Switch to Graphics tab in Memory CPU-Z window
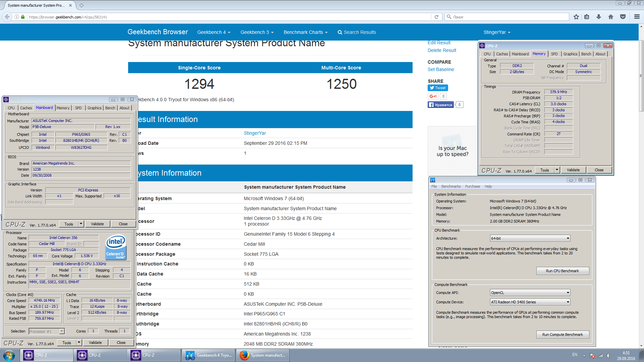The image size is (644, 362). [x=570, y=54]
